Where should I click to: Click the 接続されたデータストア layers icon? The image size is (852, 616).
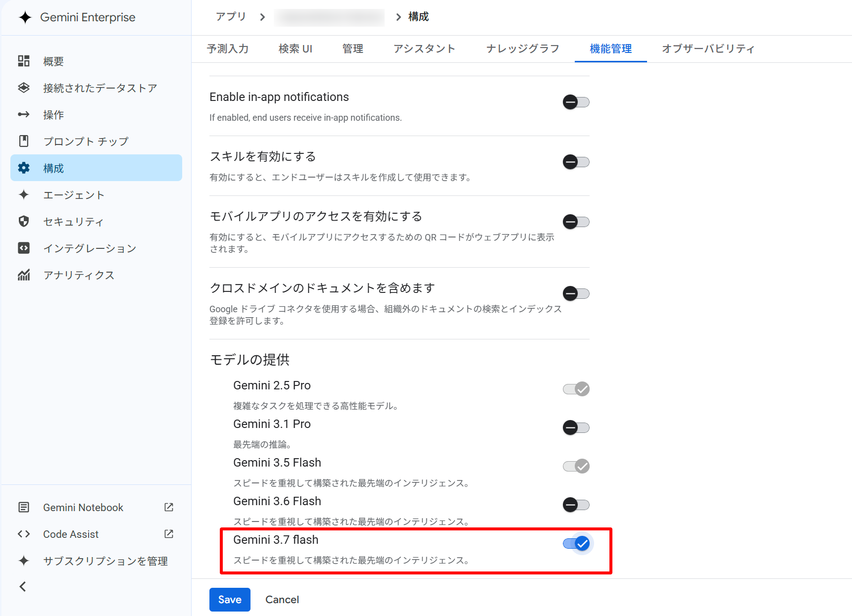click(24, 88)
